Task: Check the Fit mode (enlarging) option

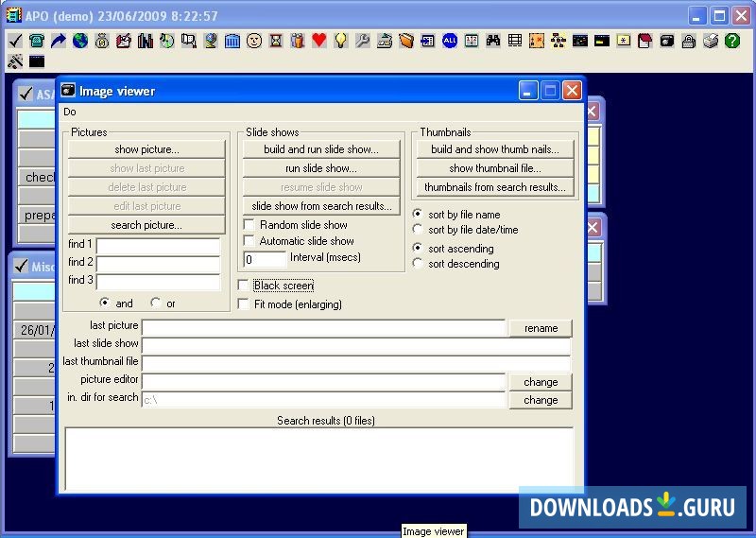Action: click(244, 304)
